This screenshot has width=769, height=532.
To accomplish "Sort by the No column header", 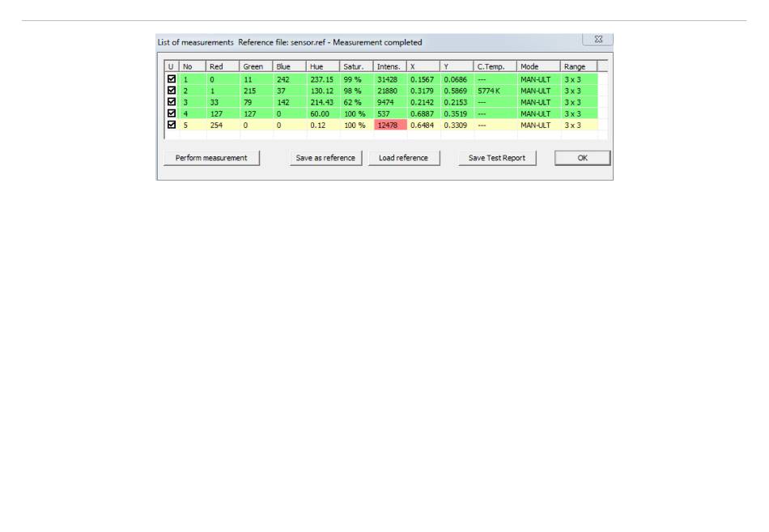I will pyautogui.click(x=193, y=66).
